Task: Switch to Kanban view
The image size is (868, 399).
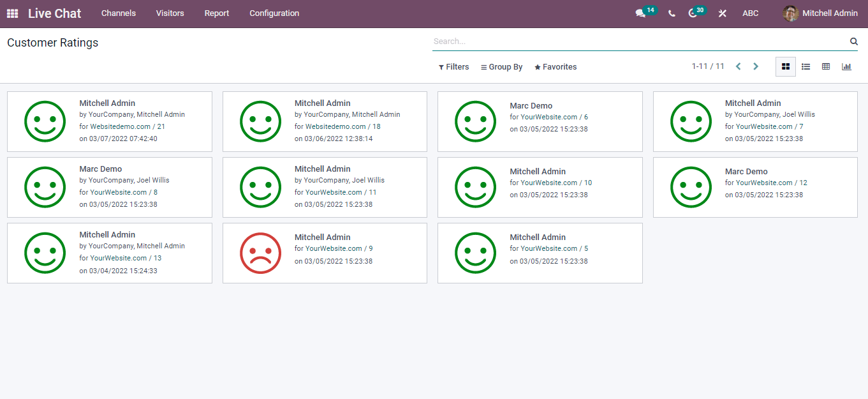Action: click(x=786, y=66)
